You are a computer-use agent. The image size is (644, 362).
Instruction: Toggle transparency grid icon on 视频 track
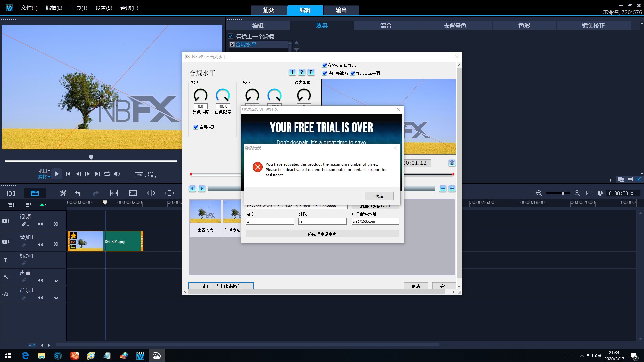56,224
